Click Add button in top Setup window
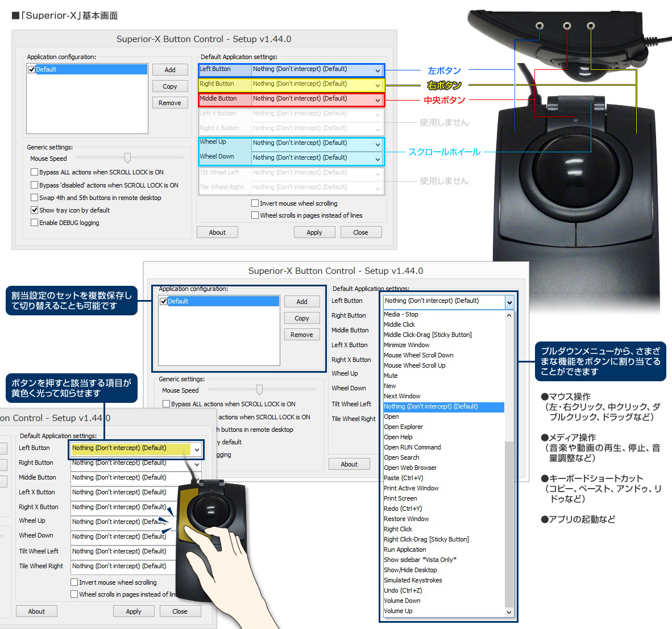The width and height of the screenshot is (672, 629). pyautogui.click(x=170, y=70)
